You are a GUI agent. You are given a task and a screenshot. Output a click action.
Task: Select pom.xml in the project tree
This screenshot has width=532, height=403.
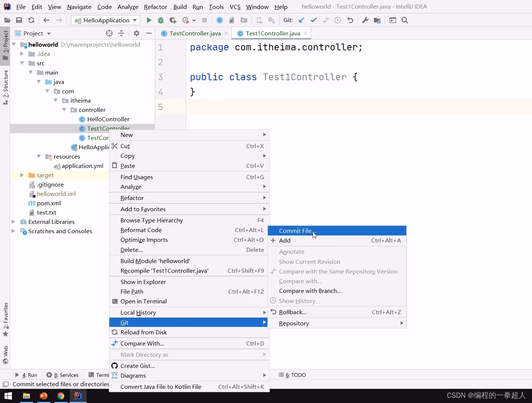49,203
